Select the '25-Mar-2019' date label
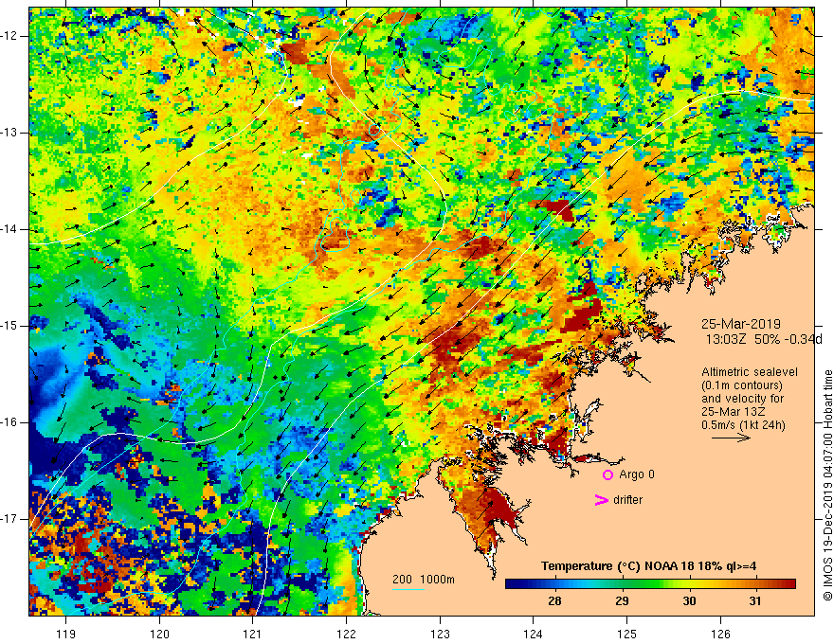 [741, 324]
